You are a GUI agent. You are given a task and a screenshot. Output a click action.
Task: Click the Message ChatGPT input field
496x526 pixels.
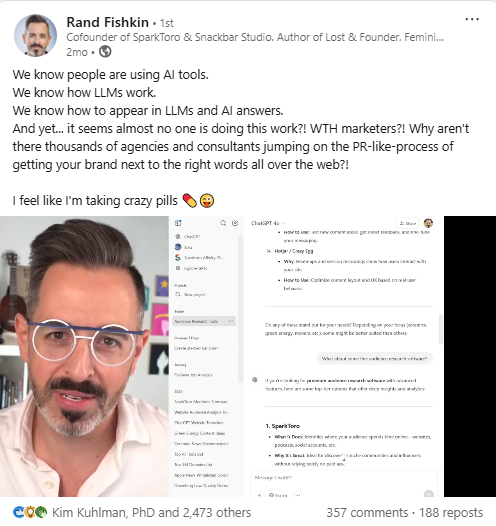click(x=344, y=477)
